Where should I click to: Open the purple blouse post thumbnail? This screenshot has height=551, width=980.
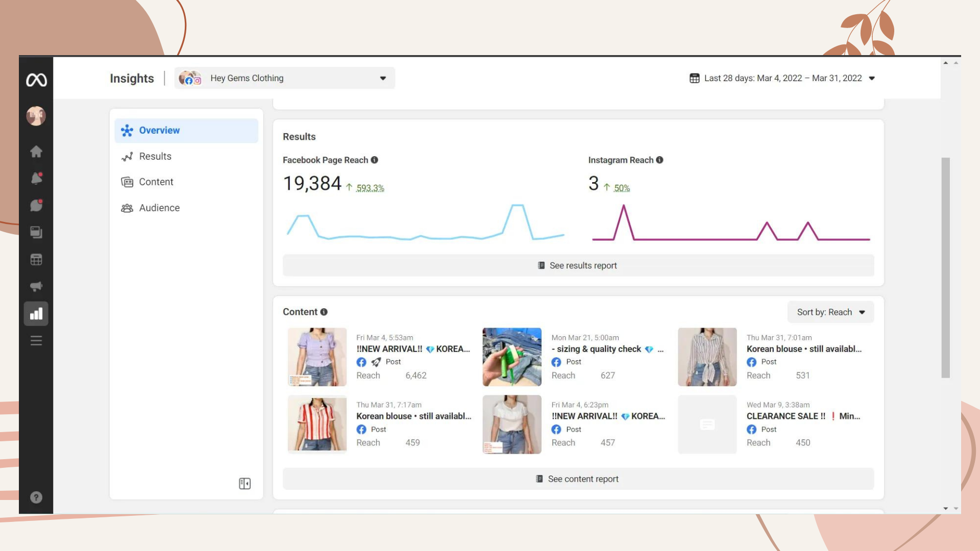[317, 357]
